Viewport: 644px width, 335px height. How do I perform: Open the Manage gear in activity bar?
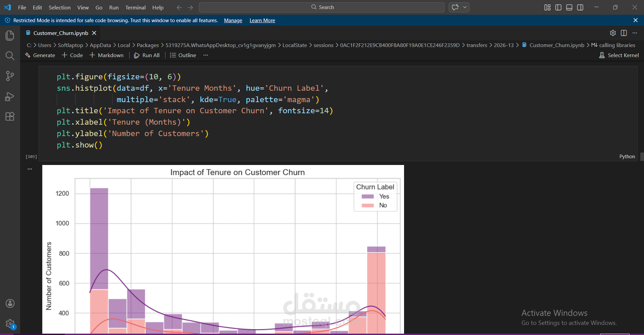(x=10, y=324)
